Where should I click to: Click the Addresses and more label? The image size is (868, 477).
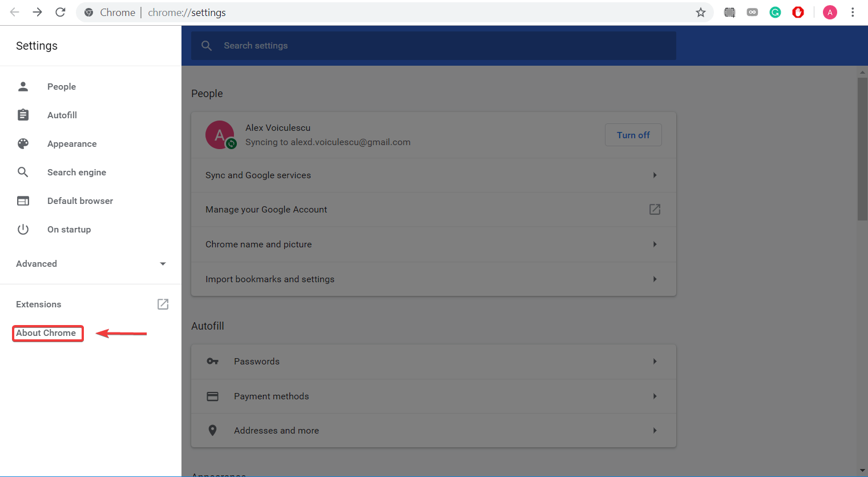pyautogui.click(x=276, y=430)
